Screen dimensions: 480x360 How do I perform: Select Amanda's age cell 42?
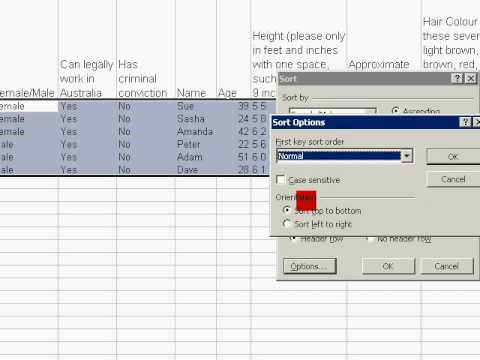pos(233,131)
